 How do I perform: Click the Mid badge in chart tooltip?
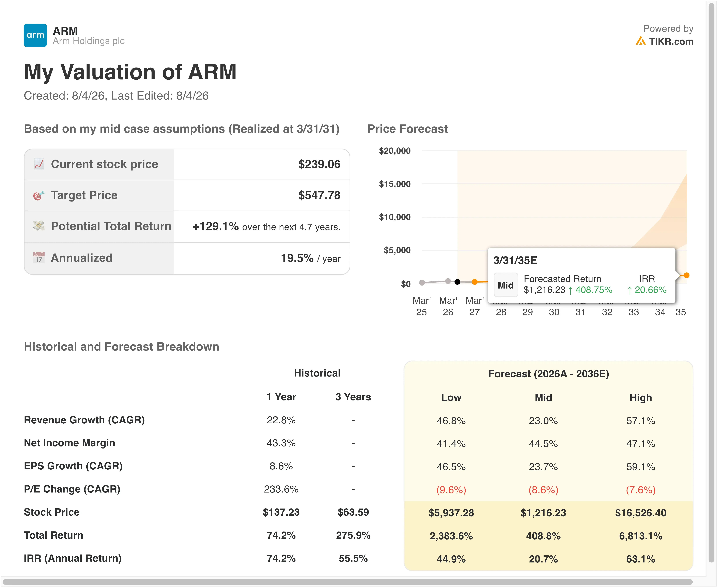(x=505, y=285)
